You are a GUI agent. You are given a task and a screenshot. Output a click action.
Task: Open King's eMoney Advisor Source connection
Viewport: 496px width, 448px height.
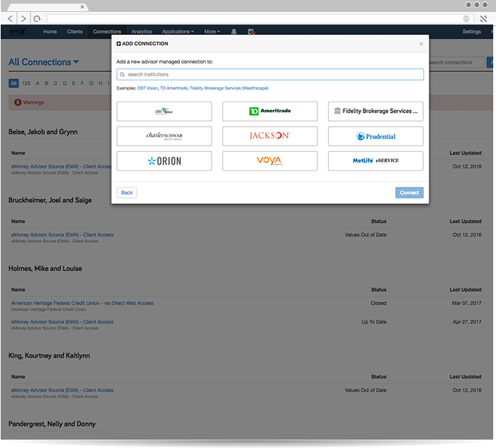click(62, 390)
